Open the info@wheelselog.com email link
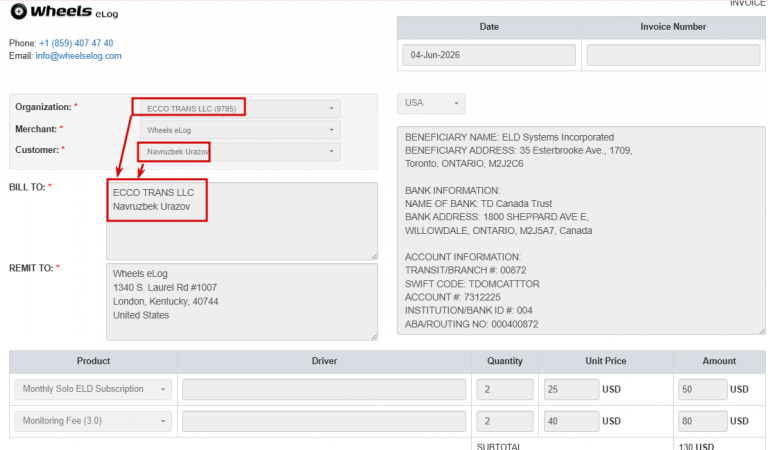 (x=78, y=56)
